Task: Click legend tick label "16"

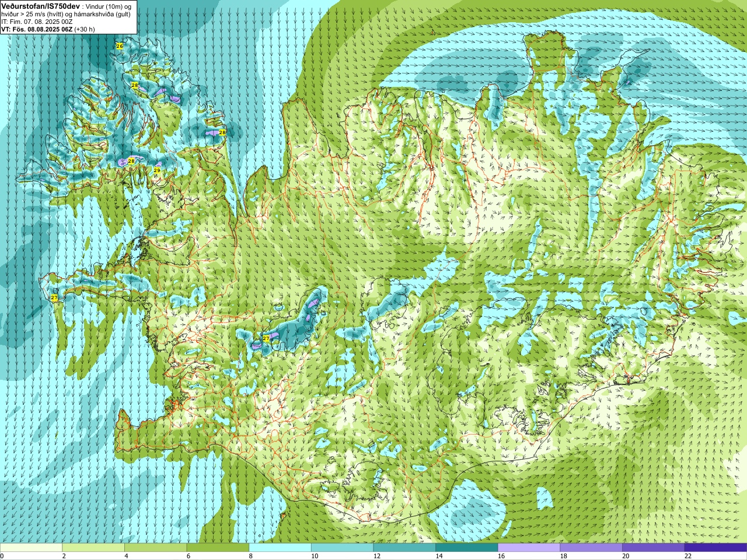Action: pos(501,556)
